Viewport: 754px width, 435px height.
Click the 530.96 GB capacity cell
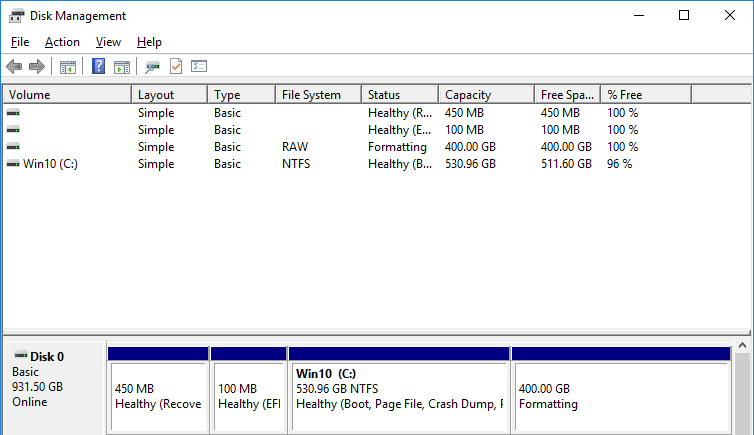pos(470,164)
